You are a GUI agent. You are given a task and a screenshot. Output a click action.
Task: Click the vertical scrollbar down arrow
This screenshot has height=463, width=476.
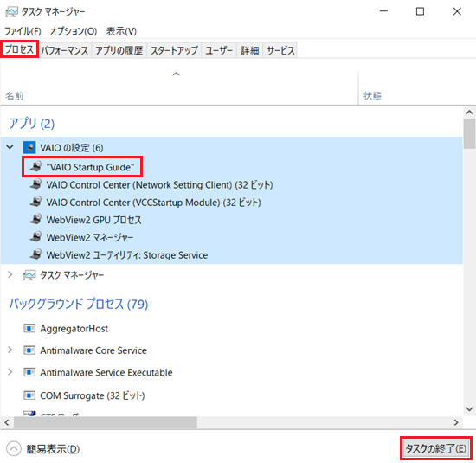pos(469,409)
